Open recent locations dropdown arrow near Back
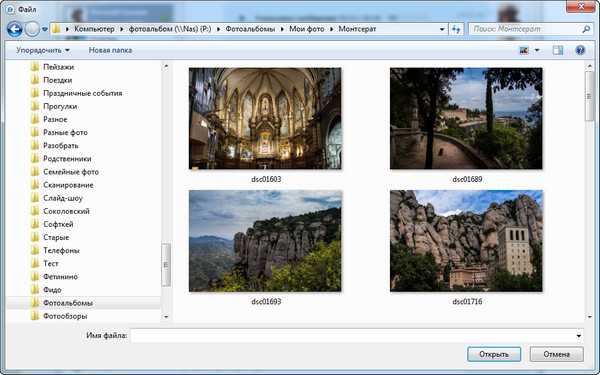 pos(45,29)
